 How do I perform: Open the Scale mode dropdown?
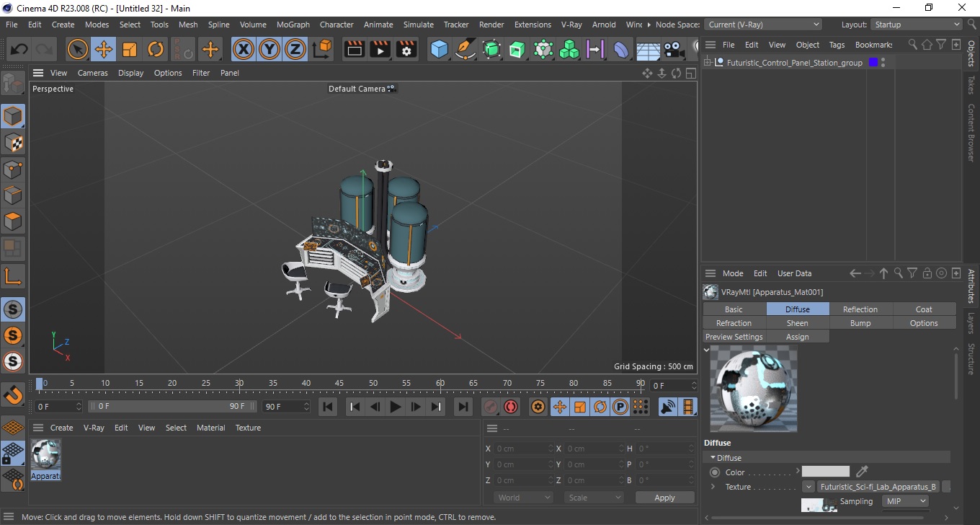point(594,498)
